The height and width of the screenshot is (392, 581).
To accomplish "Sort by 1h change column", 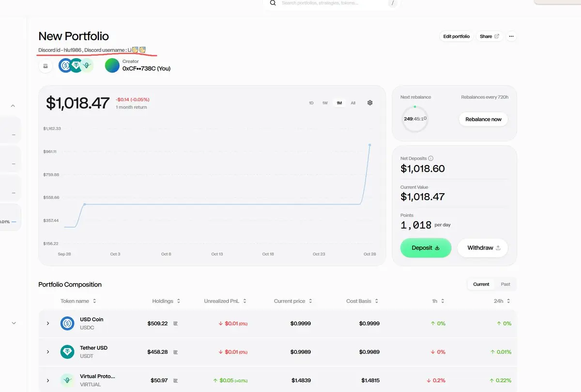I will tap(439, 301).
